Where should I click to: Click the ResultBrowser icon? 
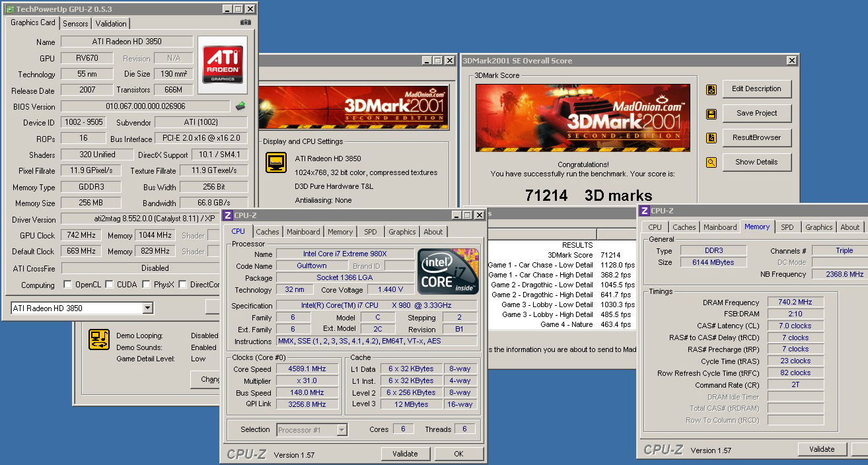[711, 138]
